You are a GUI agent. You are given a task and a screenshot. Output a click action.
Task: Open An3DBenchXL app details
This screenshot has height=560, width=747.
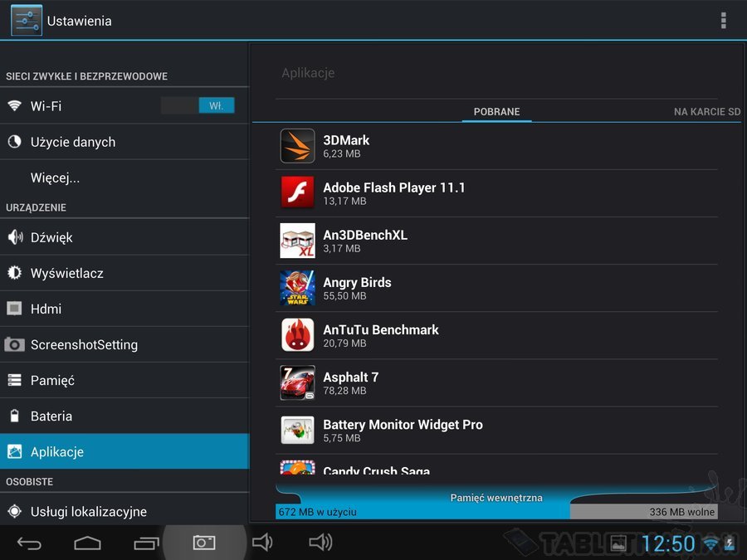point(496,241)
